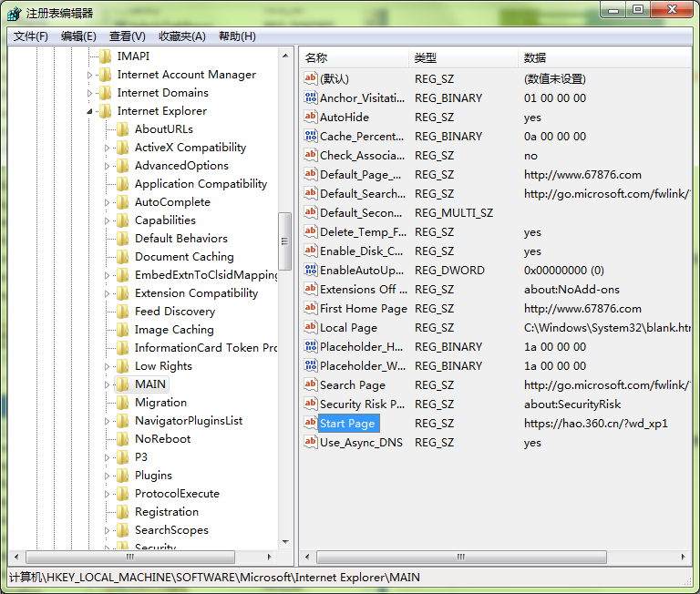Screen dimensions: 700x594
Task: Click the AboutURLs folder icon
Action: coord(122,129)
